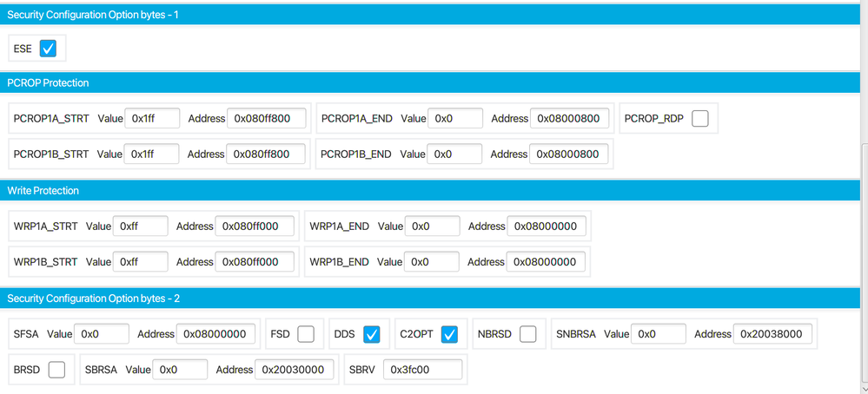Click the PCROP1B_STRT label
This screenshot has height=394, width=868.
coord(51,154)
